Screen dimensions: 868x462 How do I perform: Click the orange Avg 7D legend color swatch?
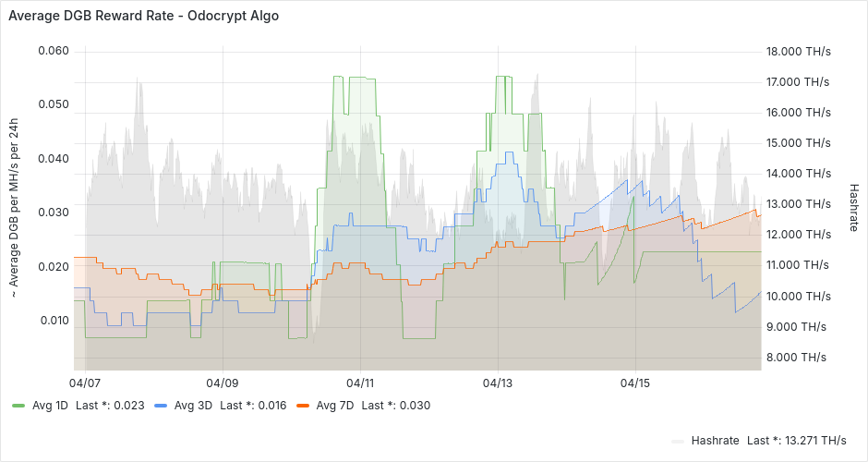[x=303, y=406]
